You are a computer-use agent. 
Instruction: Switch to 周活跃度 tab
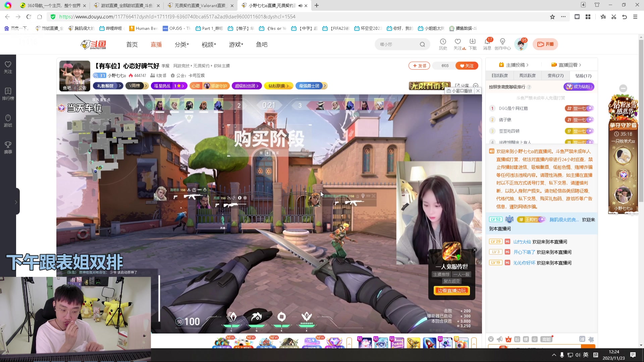click(528, 75)
